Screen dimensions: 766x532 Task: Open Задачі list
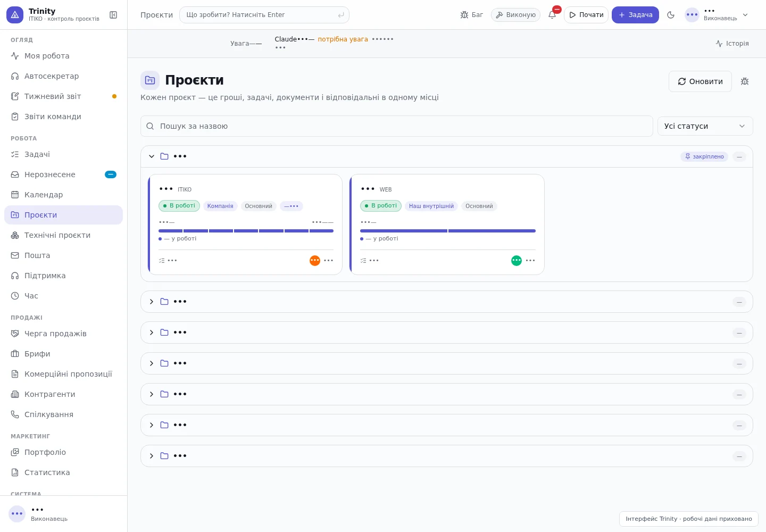(63, 154)
